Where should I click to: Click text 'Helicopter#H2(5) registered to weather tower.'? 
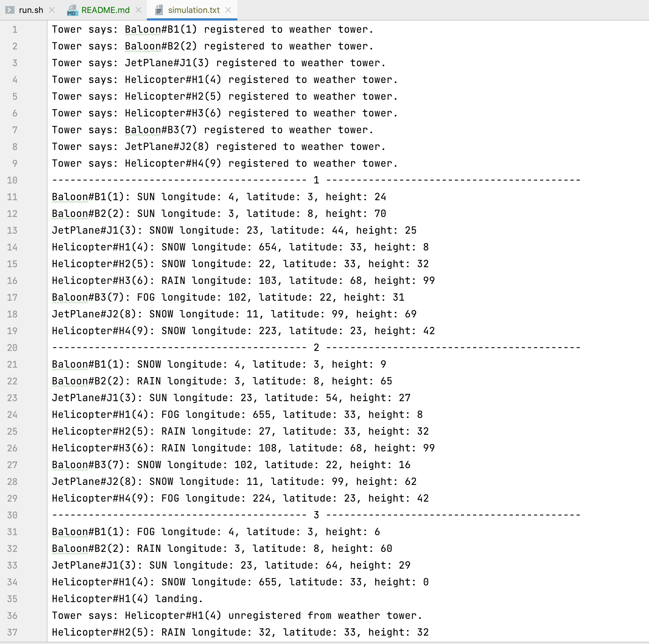pyautogui.click(x=261, y=97)
